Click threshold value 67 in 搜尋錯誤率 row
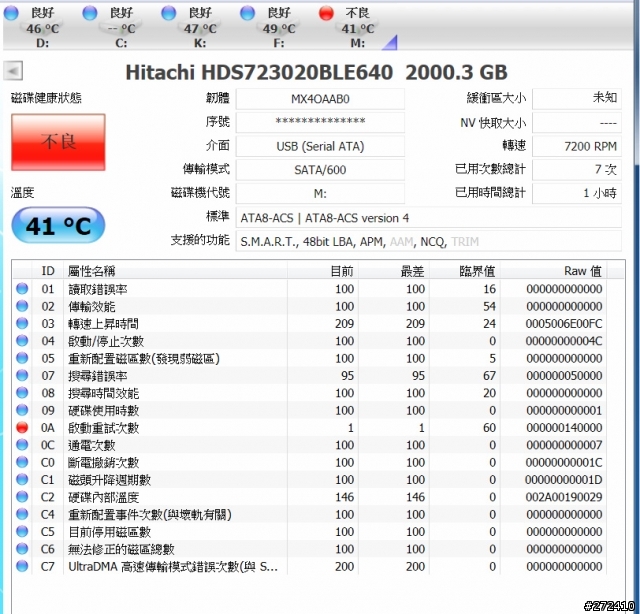 (489, 376)
